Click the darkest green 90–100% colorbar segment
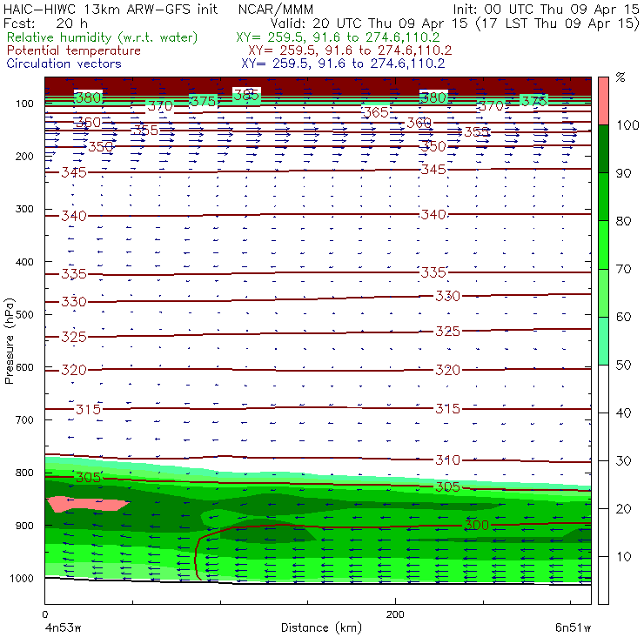 603,149
